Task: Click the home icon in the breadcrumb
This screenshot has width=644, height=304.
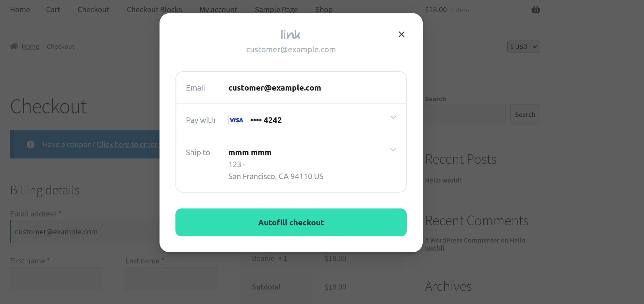Action: 14,46
